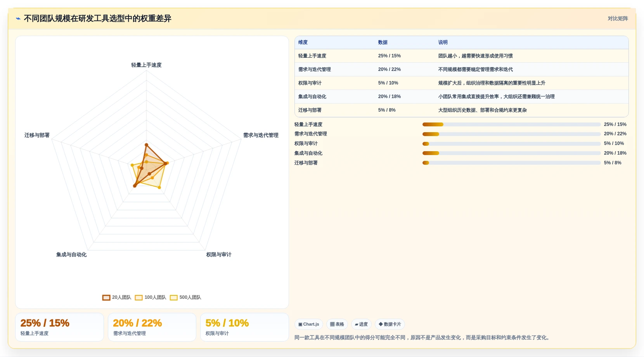Click the 集成与自动化 progress bar

click(511, 153)
